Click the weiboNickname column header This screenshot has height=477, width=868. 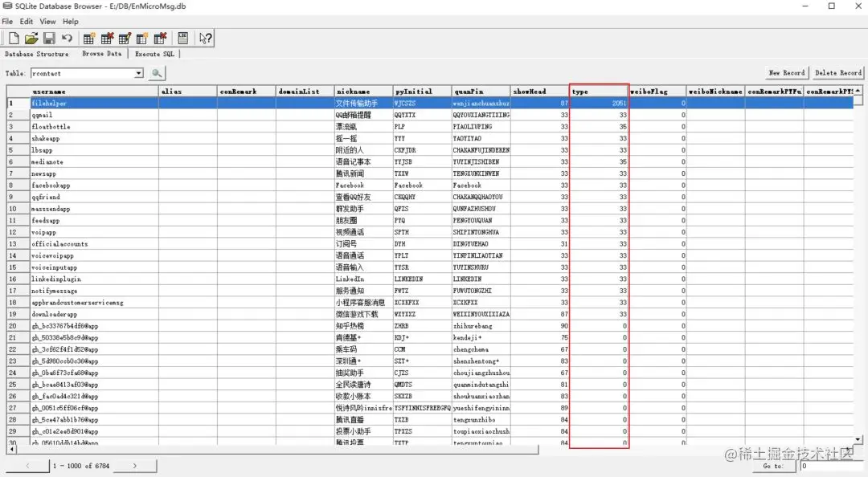pyautogui.click(x=716, y=92)
